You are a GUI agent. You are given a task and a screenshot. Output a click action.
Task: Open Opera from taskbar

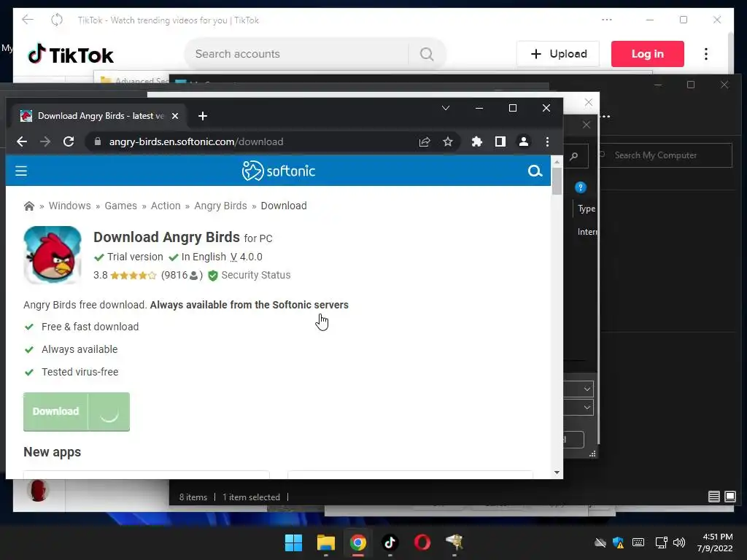point(422,542)
